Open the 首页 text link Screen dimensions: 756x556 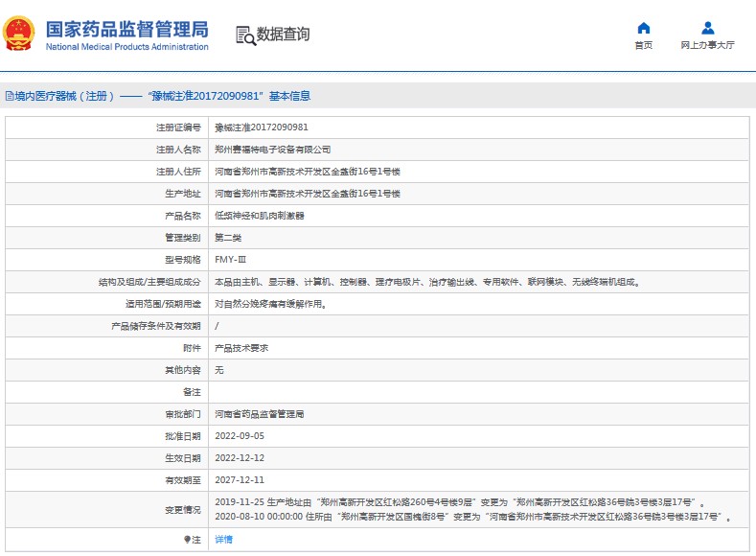[643, 45]
